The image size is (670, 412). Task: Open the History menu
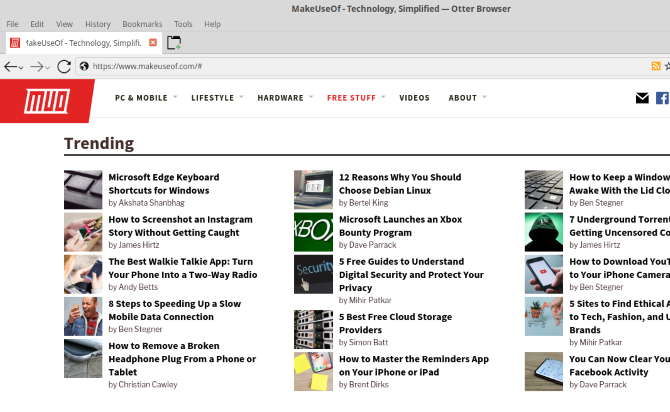click(x=98, y=24)
